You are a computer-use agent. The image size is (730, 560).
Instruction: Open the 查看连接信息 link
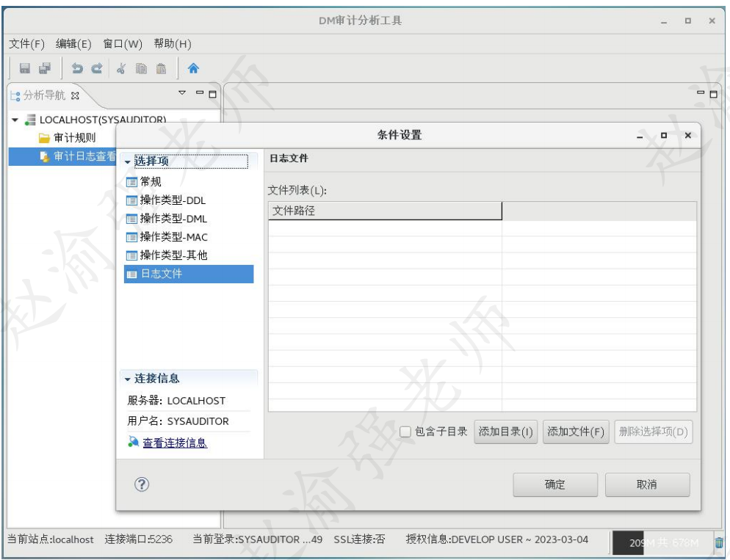(175, 443)
